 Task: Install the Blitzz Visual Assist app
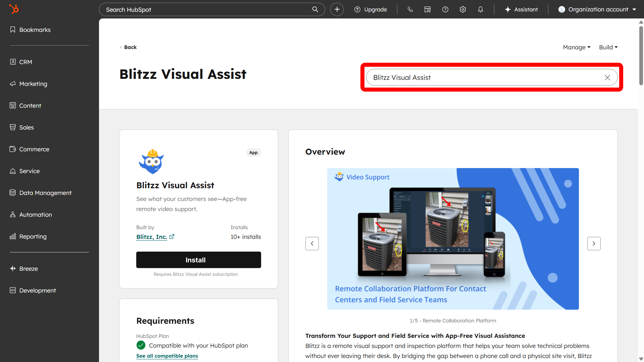pos(199,260)
